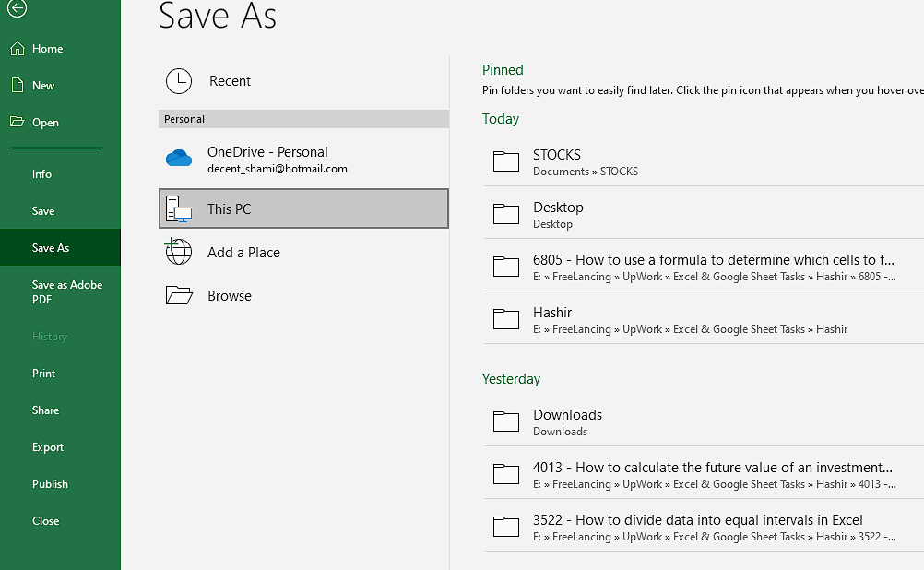
Task: Select the Publish option
Action: point(49,483)
